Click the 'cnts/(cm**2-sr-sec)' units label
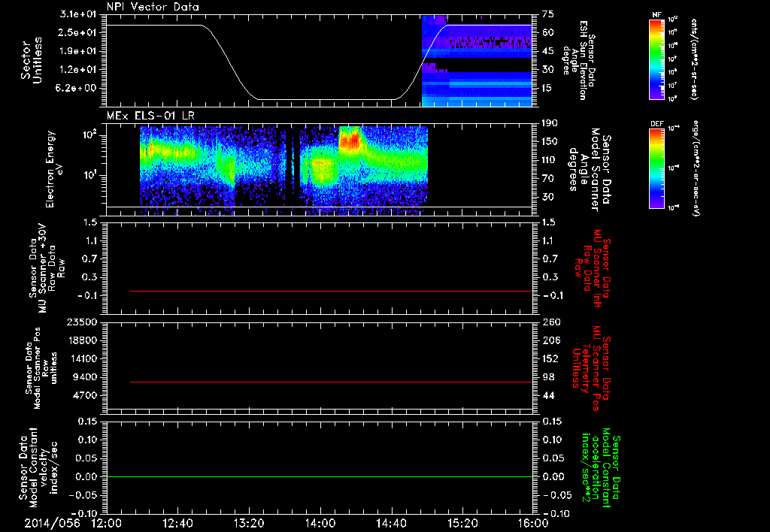Screen dimensions: 770x532 694,59
